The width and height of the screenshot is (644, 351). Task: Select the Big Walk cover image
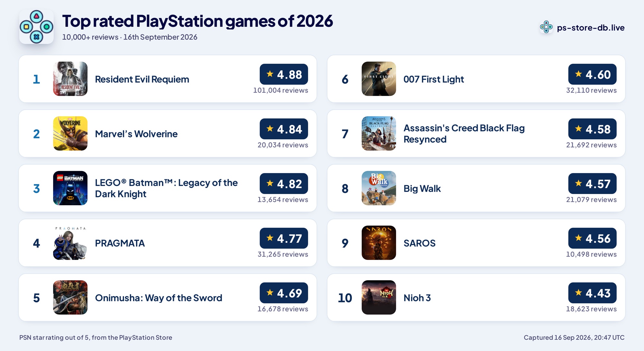(x=379, y=188)
